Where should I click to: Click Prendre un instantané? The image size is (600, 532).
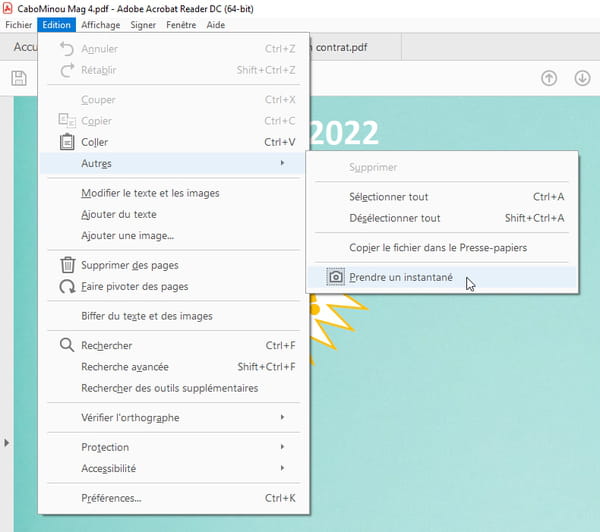[x=442, y=277]
